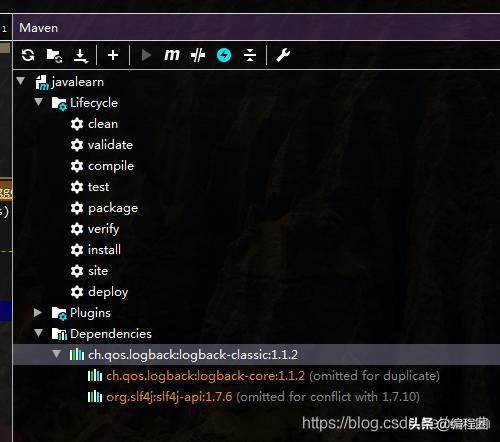Collapse logback-classic dependency arrow
Viewport: 500px width, 442px height.
coord(57,354)
